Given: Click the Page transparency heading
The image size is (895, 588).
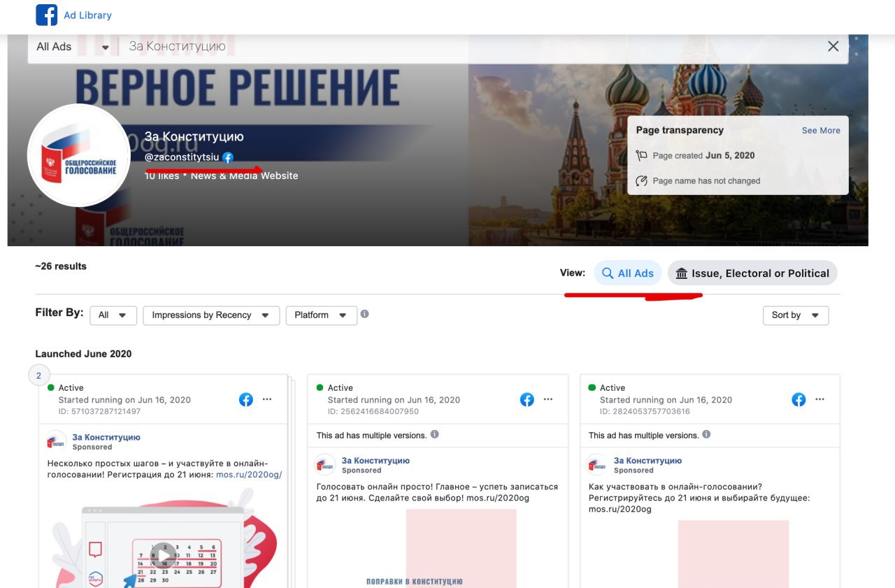Looking at the screenshot, I should point(680,130).
